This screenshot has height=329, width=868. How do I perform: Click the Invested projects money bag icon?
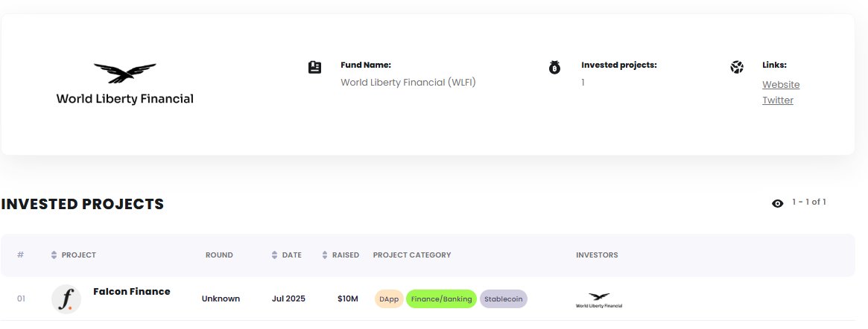tap(554, 68)
